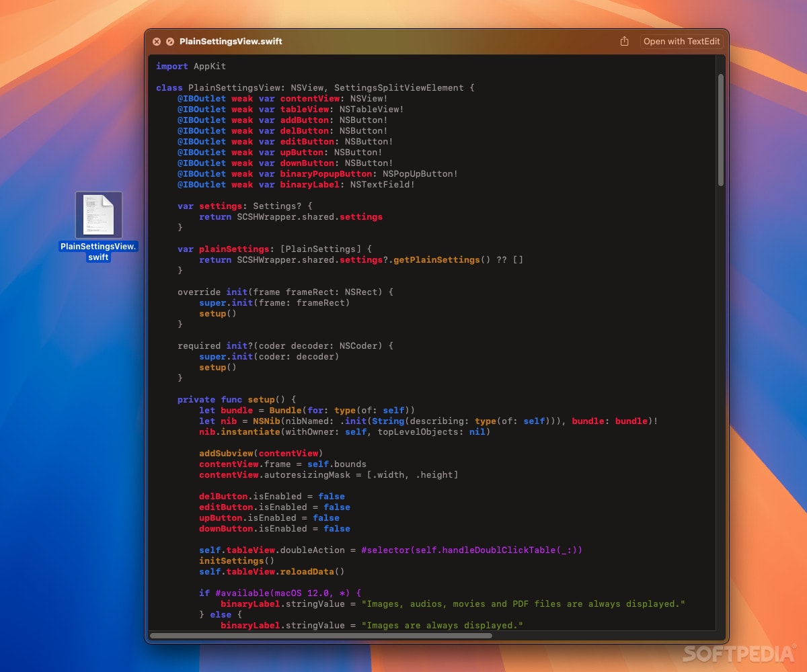Click the 'binaryLabel: NSTextField!' line
Viewport: 807px width, 672px height.
[x=296, y=185]
